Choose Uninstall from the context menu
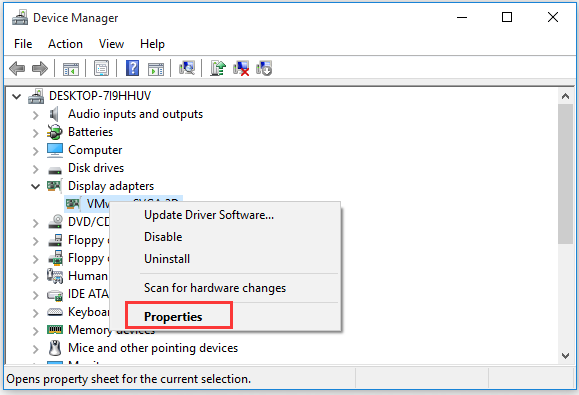 pos(226,259)
